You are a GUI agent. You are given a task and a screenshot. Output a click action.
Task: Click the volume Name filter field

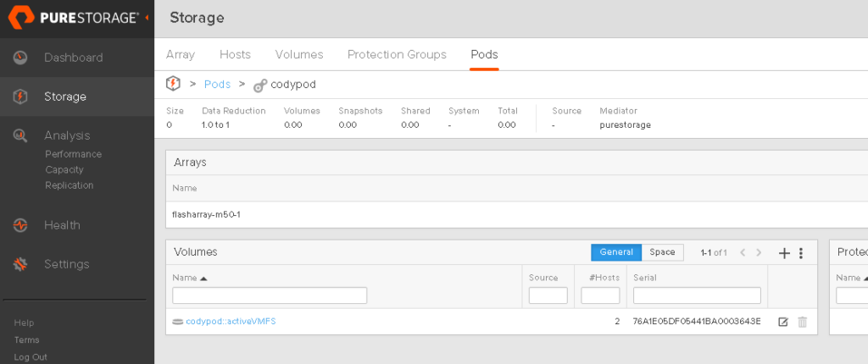[x=270, y=295]
